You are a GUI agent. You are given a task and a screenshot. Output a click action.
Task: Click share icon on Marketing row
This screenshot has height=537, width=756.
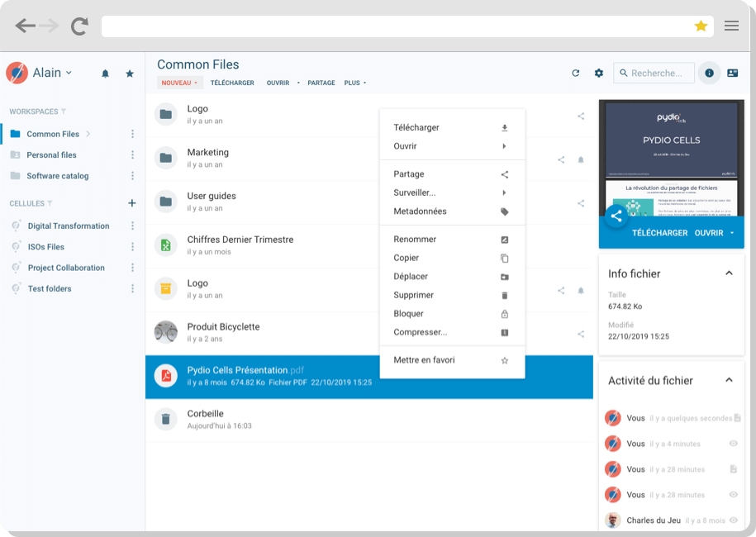pyautogui.click(x=561, y=159)
